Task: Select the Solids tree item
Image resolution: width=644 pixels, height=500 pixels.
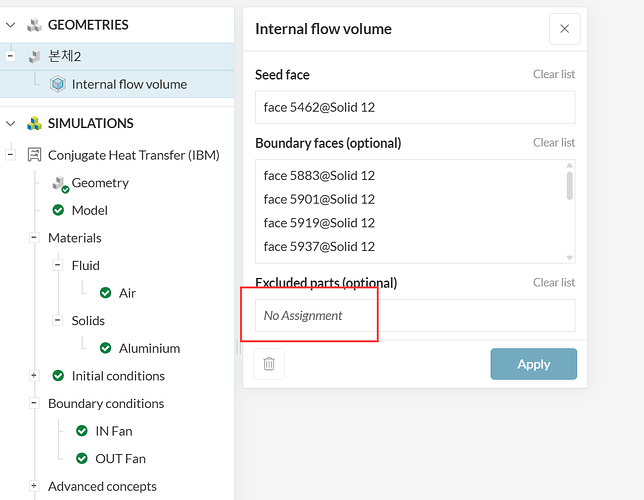Action: [x=88, y=320]
